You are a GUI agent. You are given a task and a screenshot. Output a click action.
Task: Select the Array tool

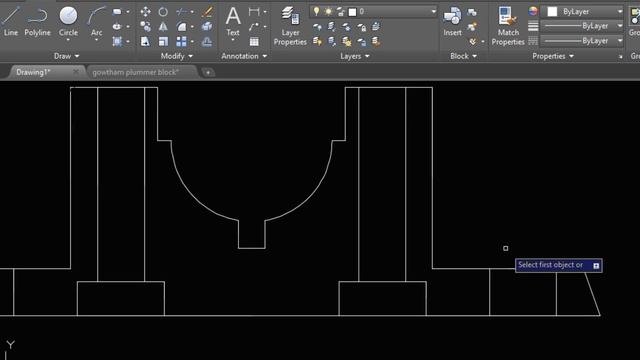tap(181, 41)
